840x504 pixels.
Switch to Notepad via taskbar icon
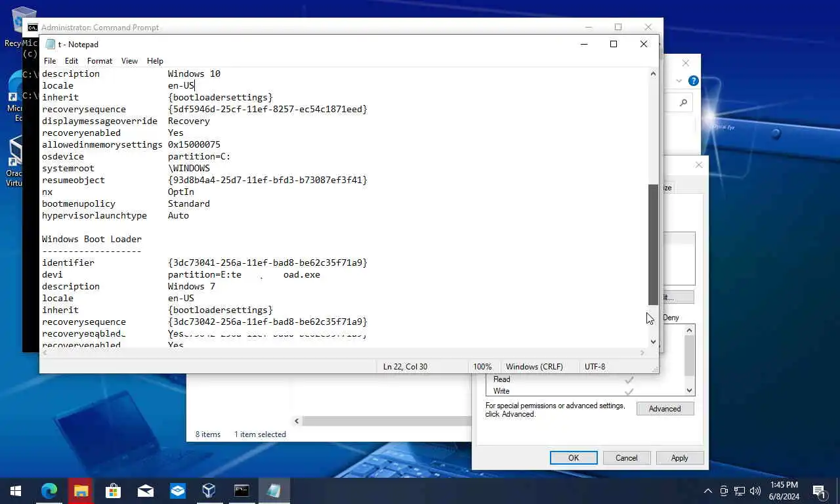(274, 490)
